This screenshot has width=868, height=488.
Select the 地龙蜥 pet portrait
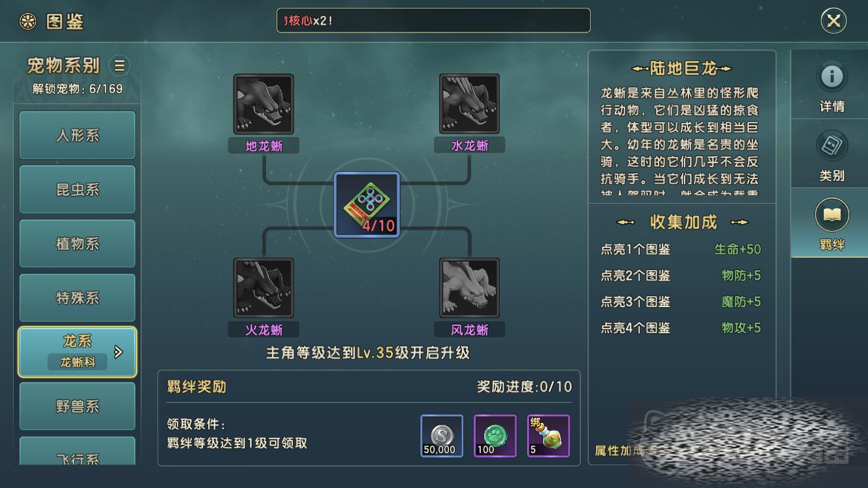(x=264, y=104)
